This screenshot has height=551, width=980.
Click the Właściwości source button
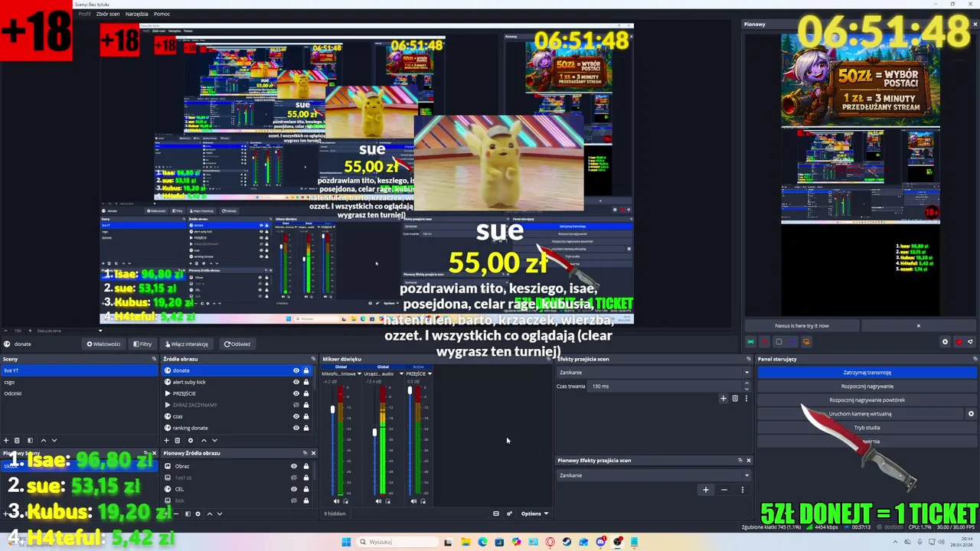[x=103, y=344]
